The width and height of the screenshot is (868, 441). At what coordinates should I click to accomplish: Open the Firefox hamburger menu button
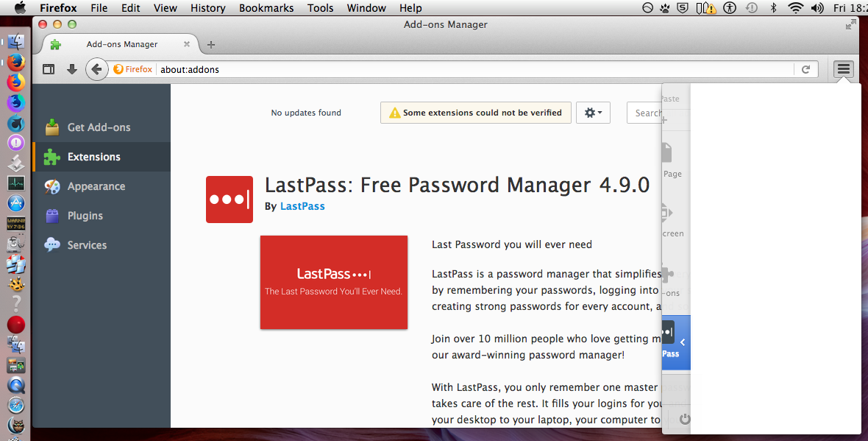tap(843, 69)
